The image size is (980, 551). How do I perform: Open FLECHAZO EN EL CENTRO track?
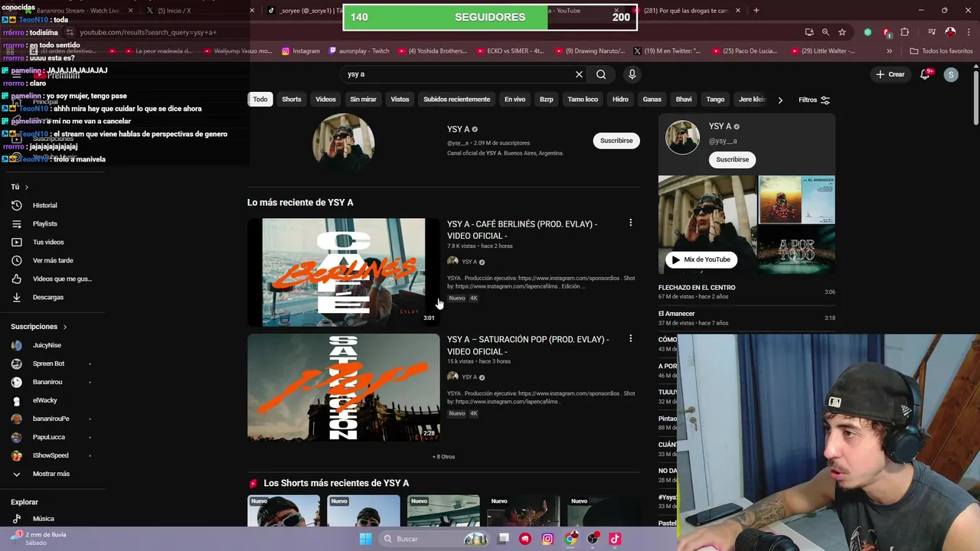click(x=697, y=288)
